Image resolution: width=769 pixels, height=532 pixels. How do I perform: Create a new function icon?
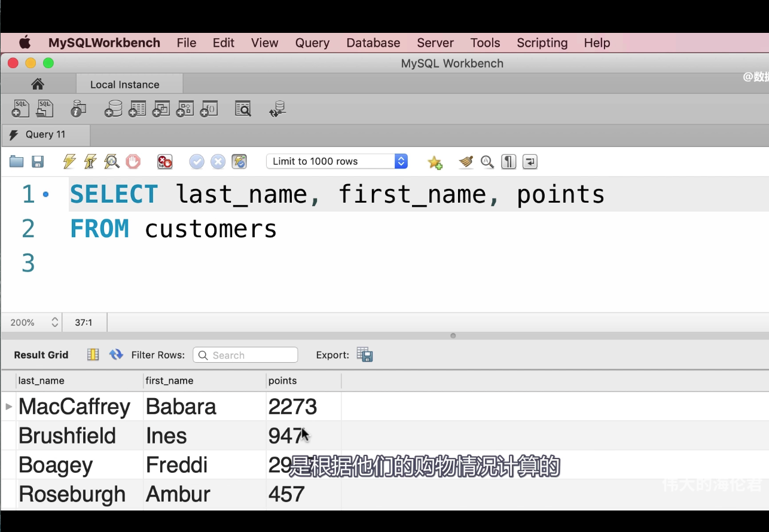209,109
